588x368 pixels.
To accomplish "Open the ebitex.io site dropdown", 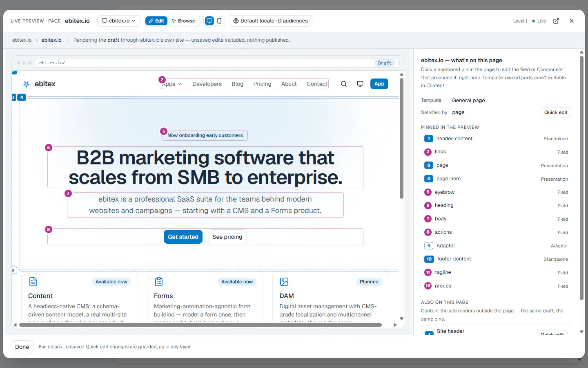I will (119, 21).
